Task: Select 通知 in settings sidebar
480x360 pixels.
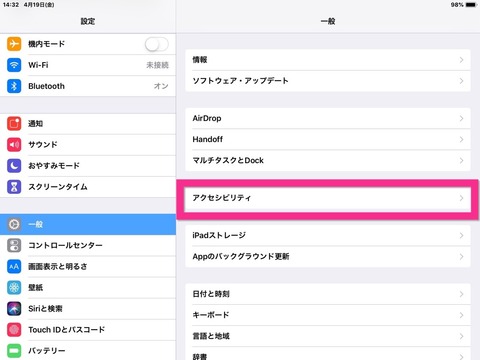Action: (88, 123)
